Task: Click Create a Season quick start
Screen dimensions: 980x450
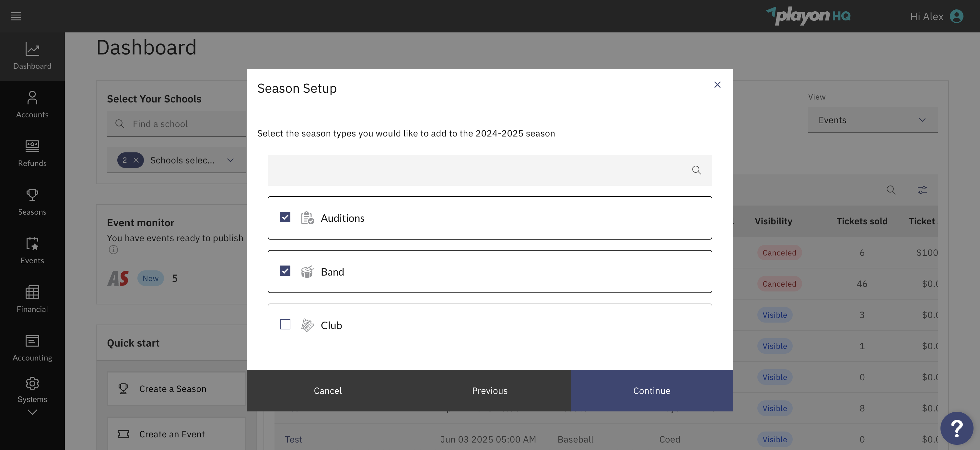Action: tap(176, 389)
